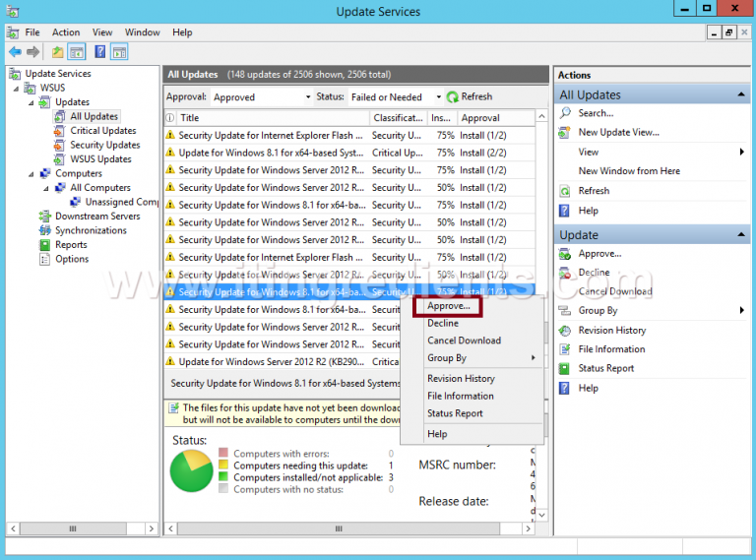This screenshot has height=560, width=756.
Task: Click New Window from Here action
Action: (629, 171)
